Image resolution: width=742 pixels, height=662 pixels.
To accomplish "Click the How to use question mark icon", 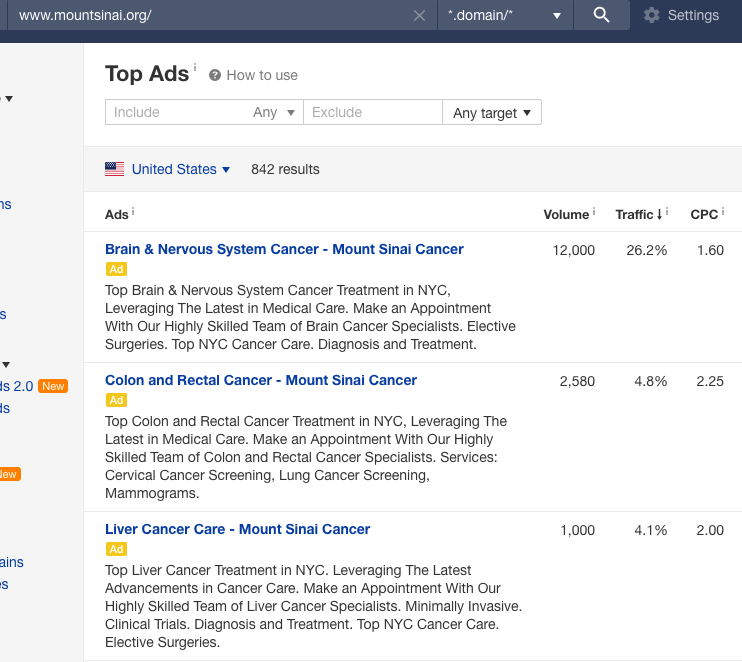I will 215,75.
